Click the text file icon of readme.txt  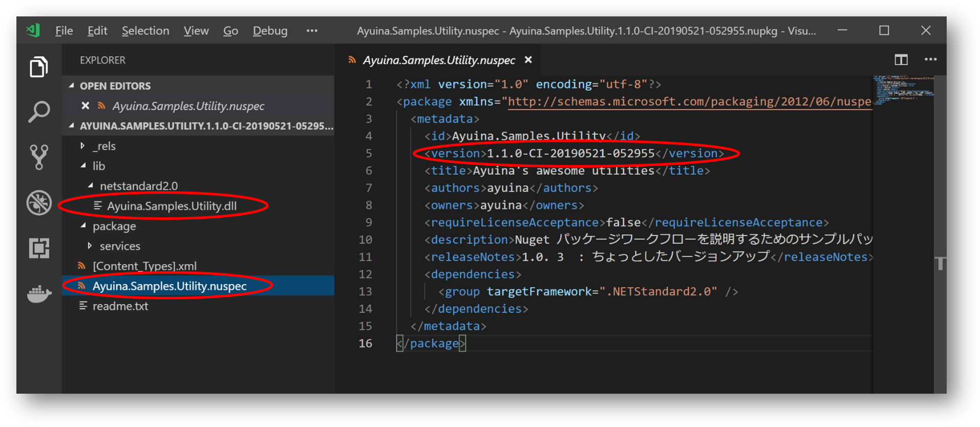pyautogui.click(x=83, y=306)
